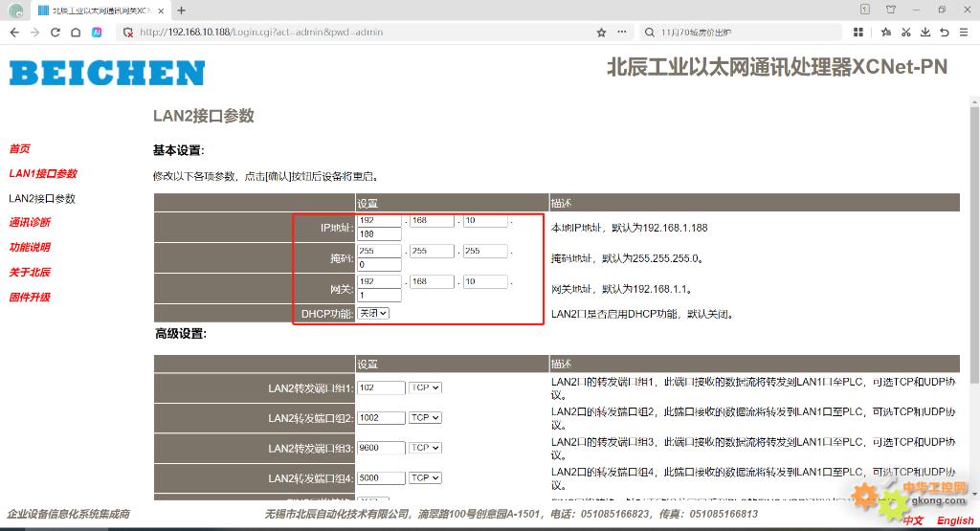This screenshot has height=531, width=980.
Task: Click the 首页 link in sidebar
Action: tap(19, 149)
